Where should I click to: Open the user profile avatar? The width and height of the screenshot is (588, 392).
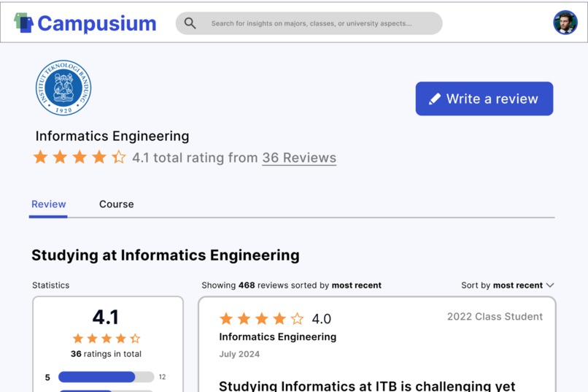pos(565,23)
